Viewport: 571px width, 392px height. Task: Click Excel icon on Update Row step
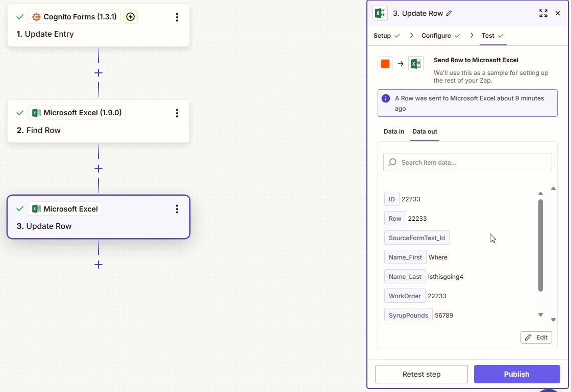(36, 208)
